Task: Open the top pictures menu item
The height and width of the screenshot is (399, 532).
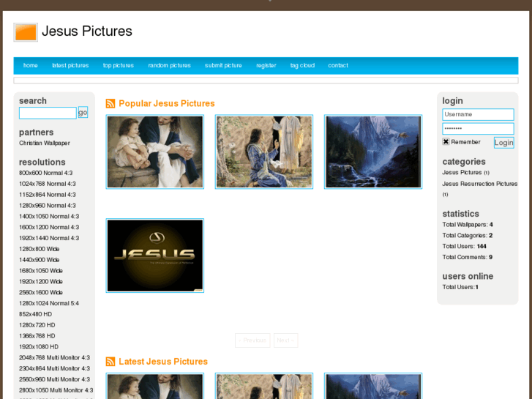Action: pyautogui.click(x=119, y=65)
